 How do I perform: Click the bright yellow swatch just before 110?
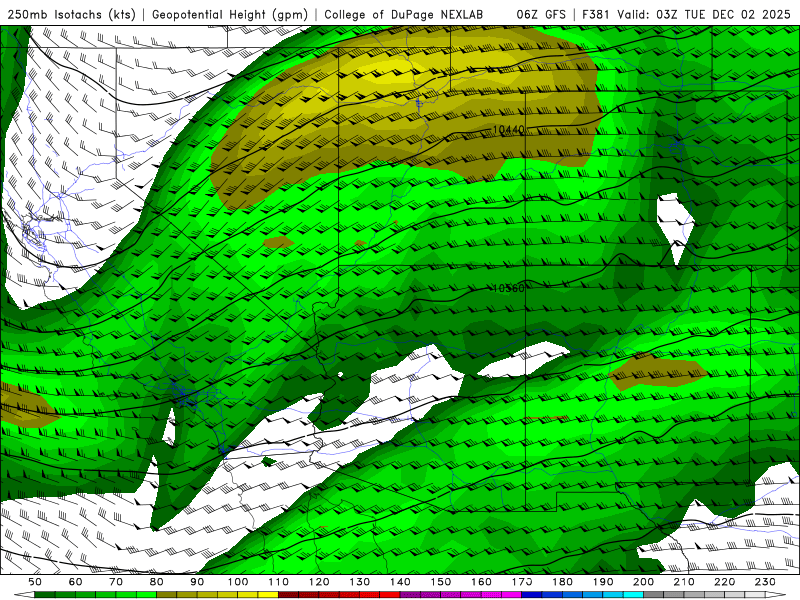[x=268, y=595]
